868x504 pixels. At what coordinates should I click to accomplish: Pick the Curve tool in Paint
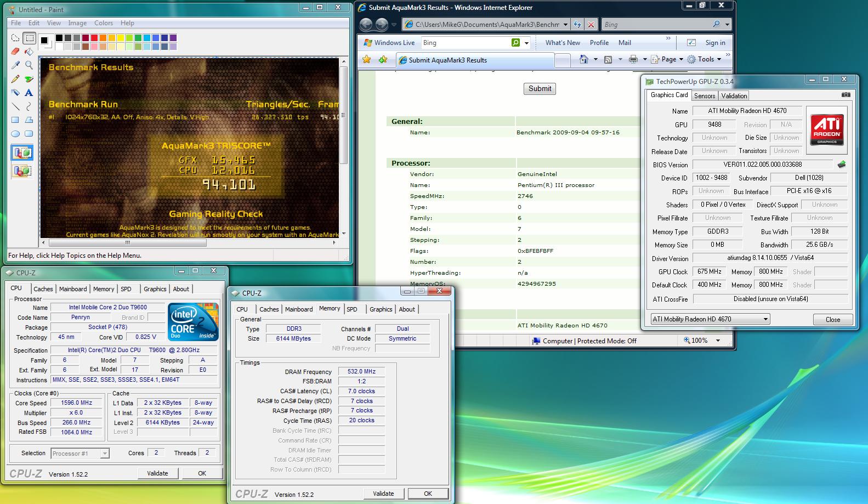29,106
